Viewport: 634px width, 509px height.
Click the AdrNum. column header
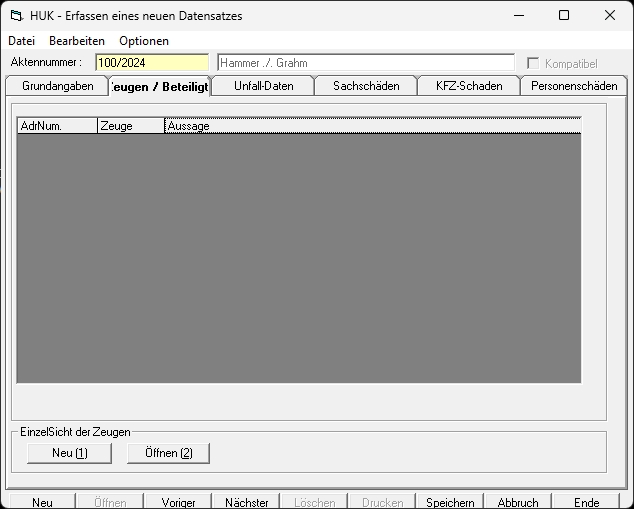(x=57, y=126)
